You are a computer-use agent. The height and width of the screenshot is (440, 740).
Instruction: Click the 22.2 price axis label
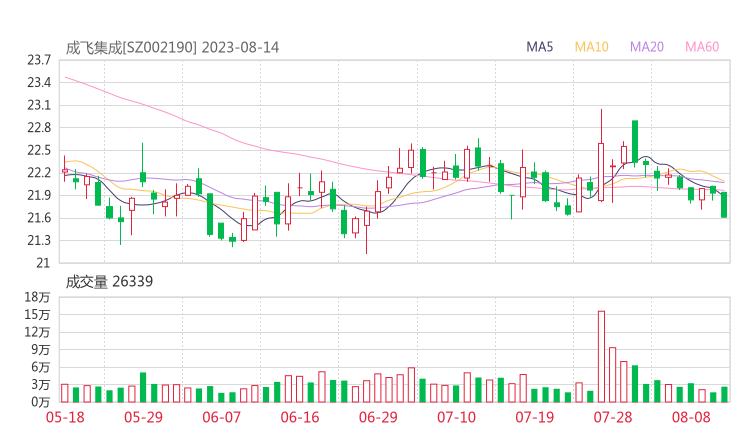click(39, 173)
